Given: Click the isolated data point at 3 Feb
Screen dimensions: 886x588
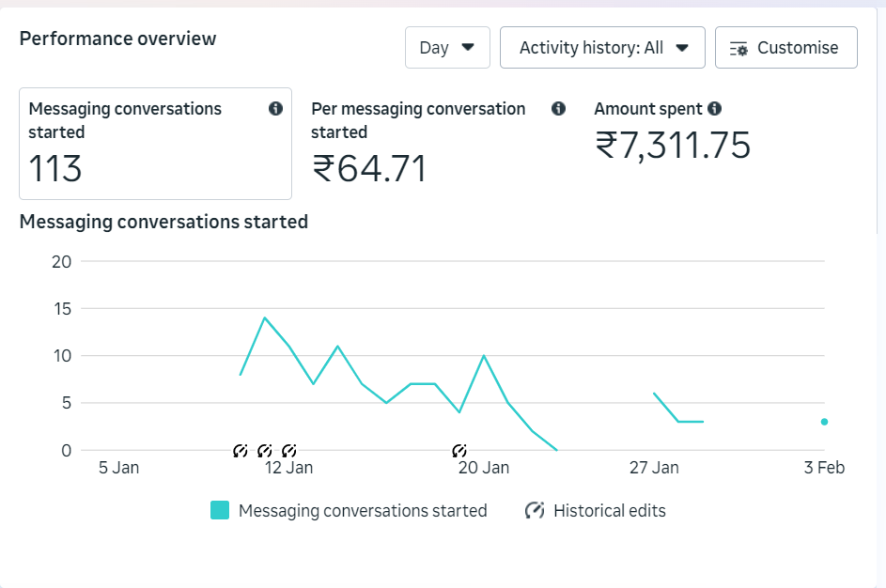Looking at the screenshot, I should (x=824, y=422).
